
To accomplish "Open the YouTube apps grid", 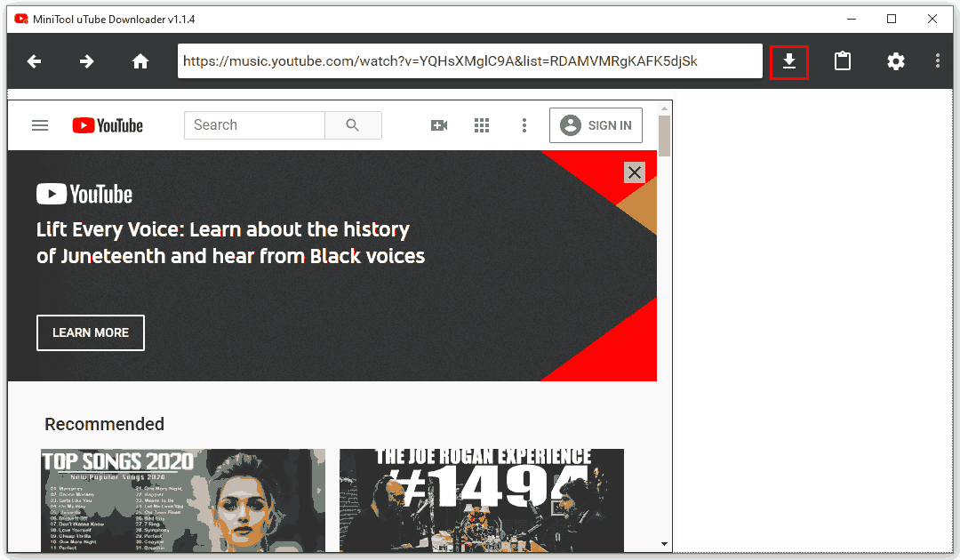I will [x=482, y=125].
